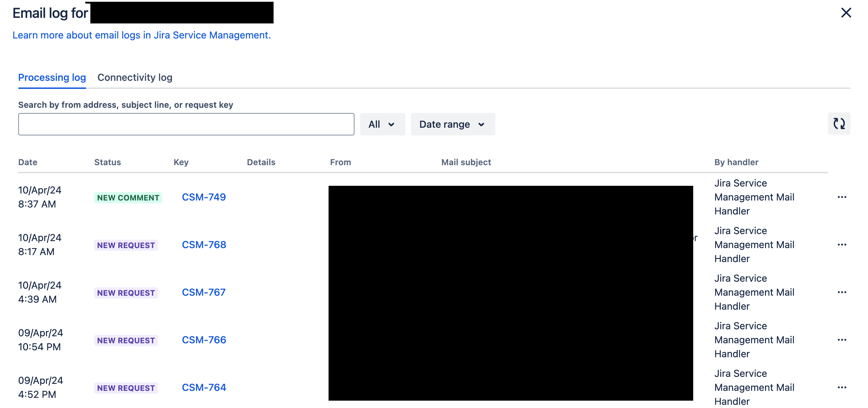Click the By handler column header
The image size is (868, 408).
736,162
